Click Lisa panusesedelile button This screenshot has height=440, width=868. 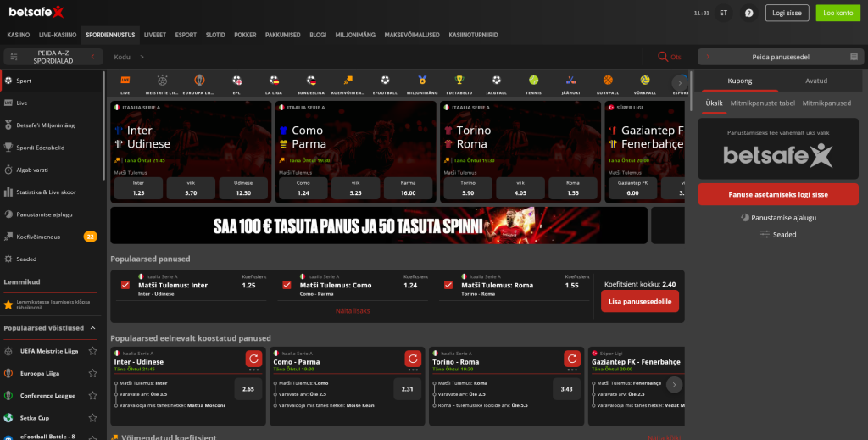[640, 302]
